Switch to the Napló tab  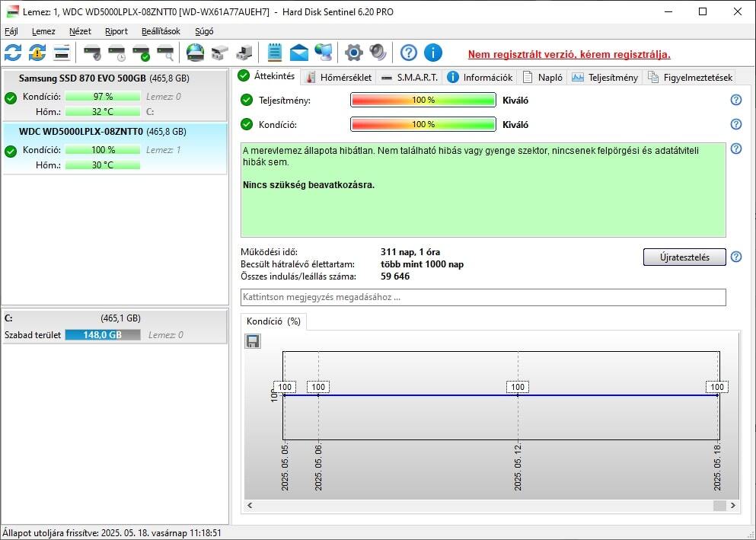543,77
